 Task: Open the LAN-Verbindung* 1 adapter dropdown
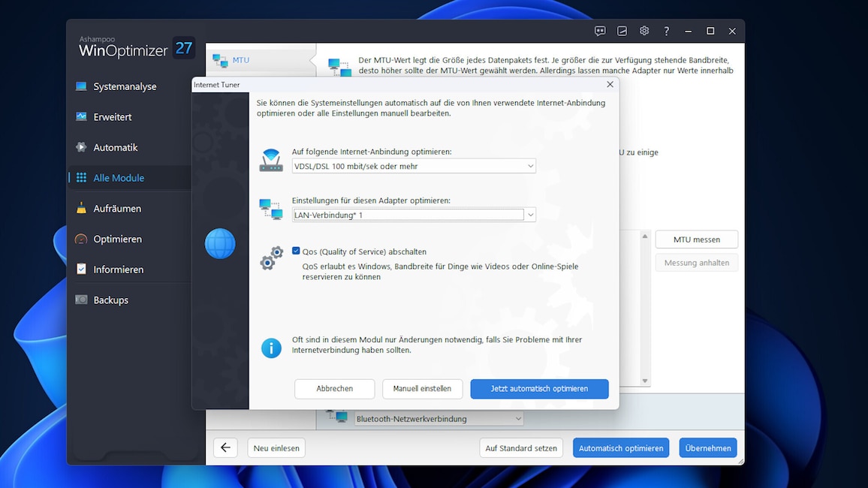pyautogui.click(x=414, y=215)
